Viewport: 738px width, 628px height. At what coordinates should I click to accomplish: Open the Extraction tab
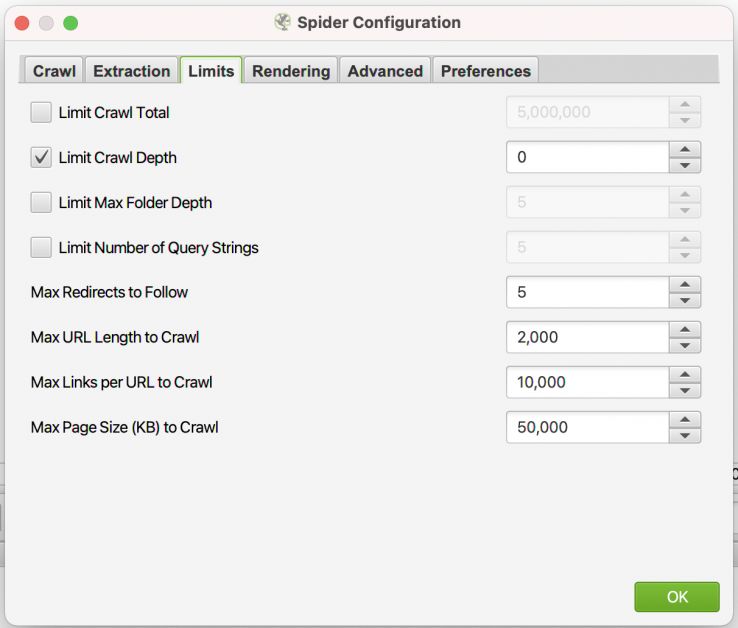tap(131, 71)
